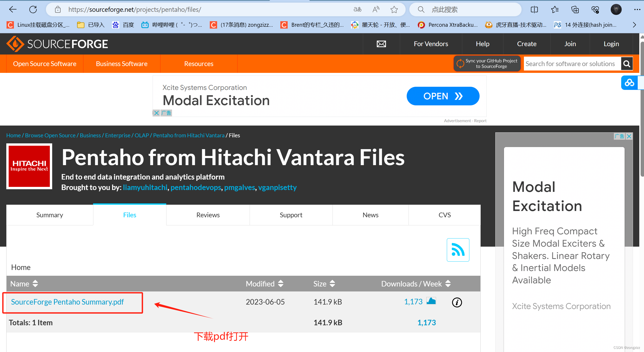The image size is (644, 352).
Task: Close the top banner ad
Action: (x=156, y=113)
